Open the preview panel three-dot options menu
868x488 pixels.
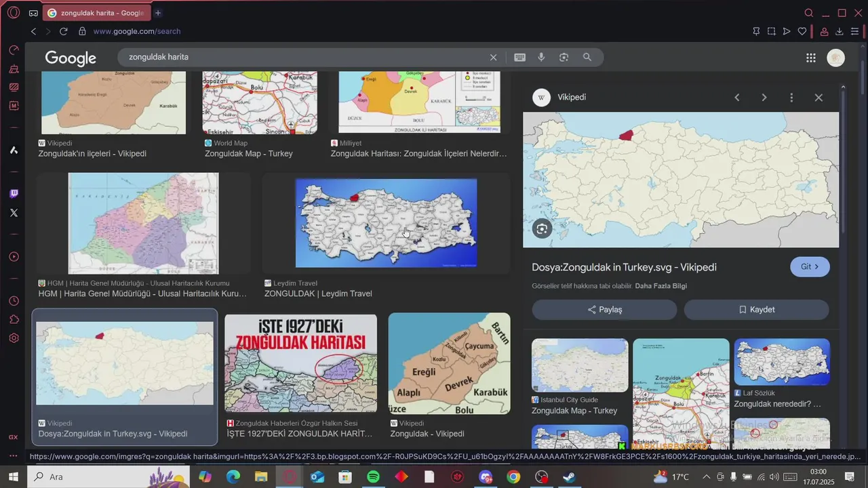click(791, 98)
